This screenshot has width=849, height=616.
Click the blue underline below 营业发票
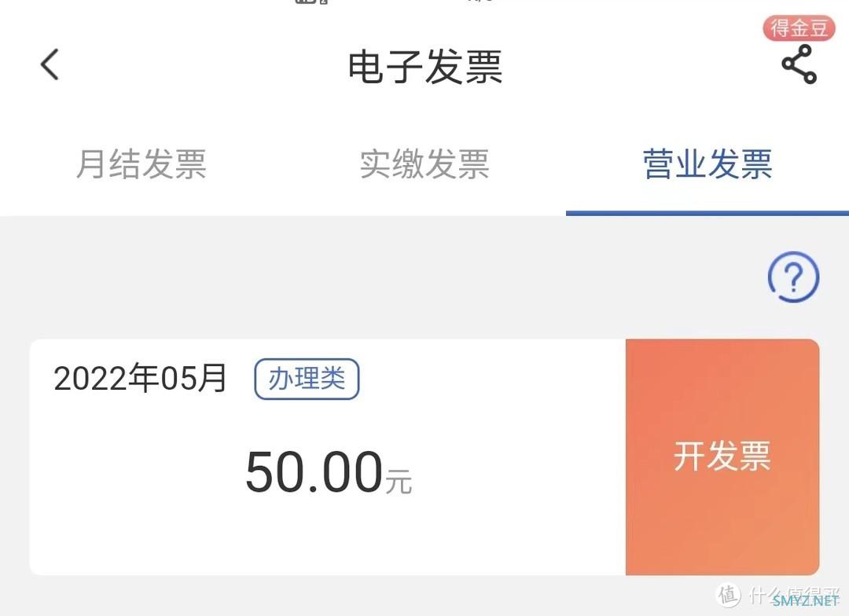[707, 213]
